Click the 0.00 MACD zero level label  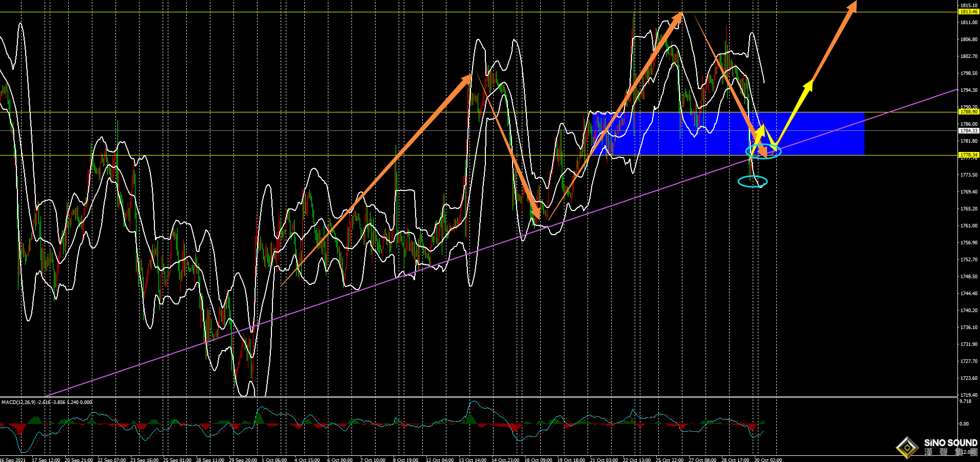pyautogui.click(x=964, y=424)
